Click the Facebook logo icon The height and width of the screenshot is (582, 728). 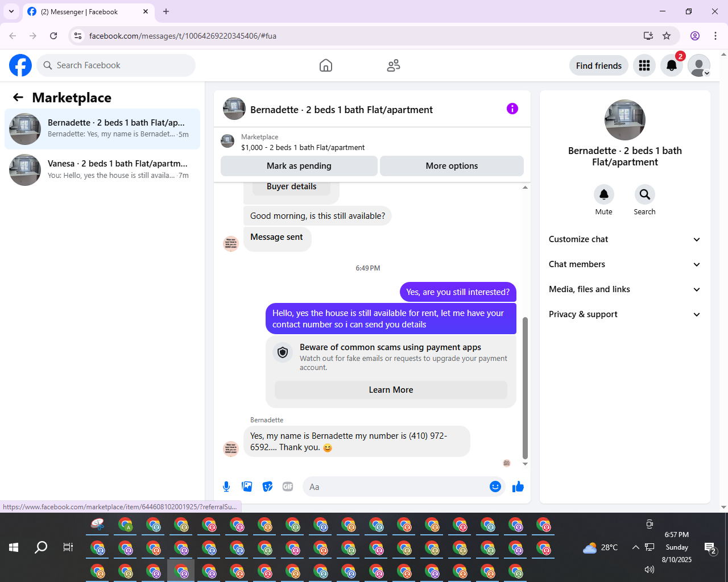[20, 65]
